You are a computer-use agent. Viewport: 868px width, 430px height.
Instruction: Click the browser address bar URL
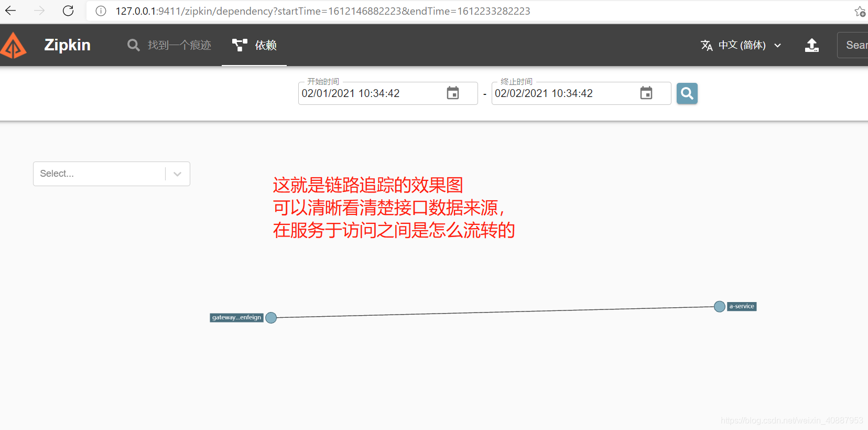click(x=323, y=11)
